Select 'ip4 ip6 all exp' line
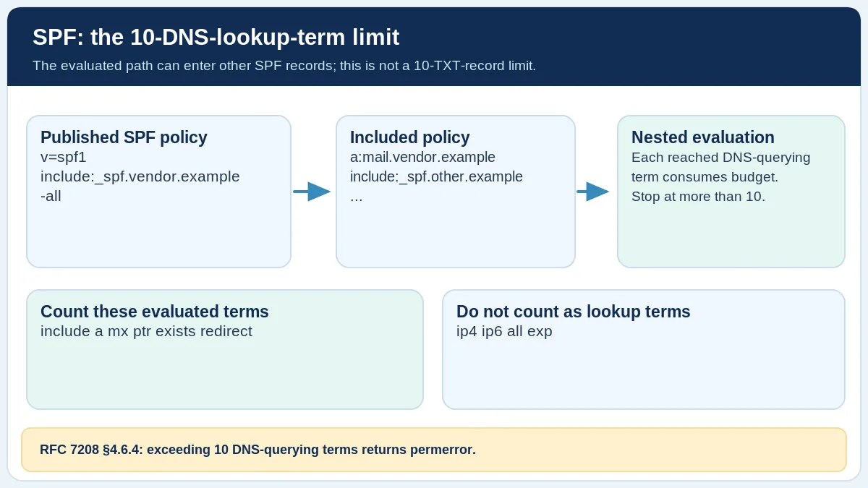This screenshot has height=488, width=868. [x=504, y=331]
